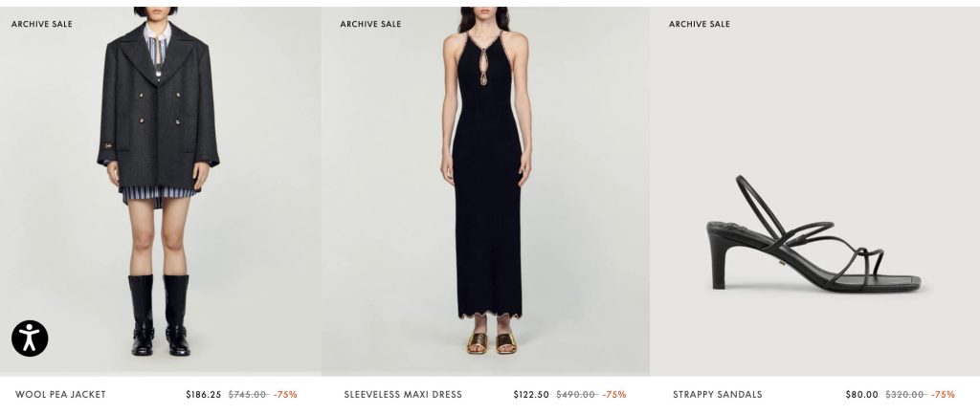Open the Wool Pea Jacket product image
980x415 pixels.
[x=161, y=191]
